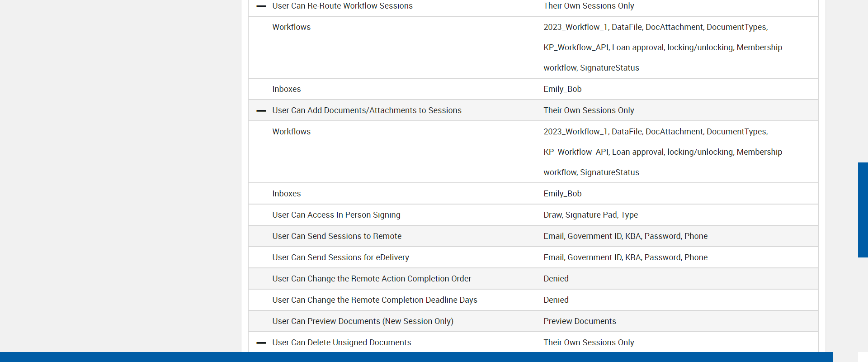This screenshot has width=868, height=362.
Task: Collapse the Delete Unsigned Documents section
Action: click(x=261, y=343)
